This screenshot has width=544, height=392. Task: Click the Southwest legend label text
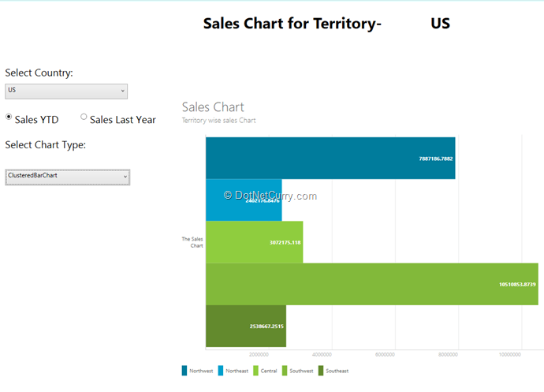coord(301,371)
